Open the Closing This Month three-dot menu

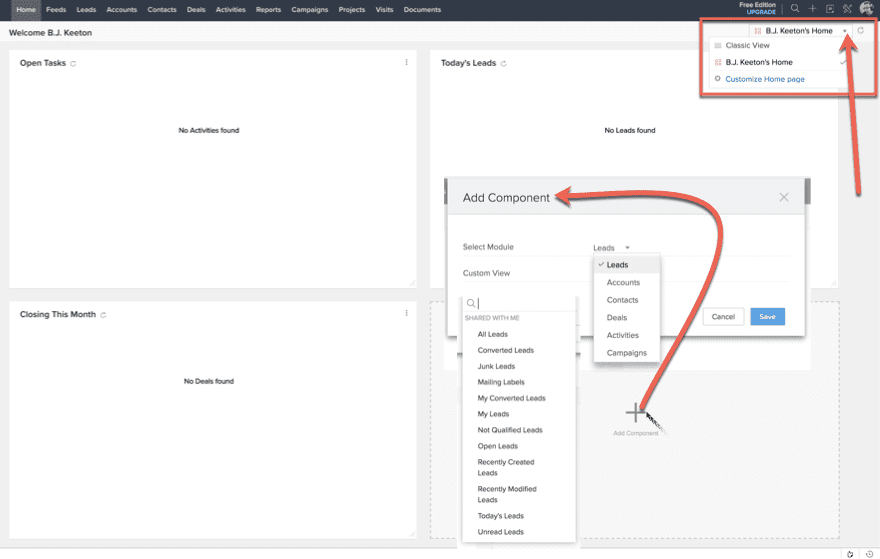click(x=406, y=313)
